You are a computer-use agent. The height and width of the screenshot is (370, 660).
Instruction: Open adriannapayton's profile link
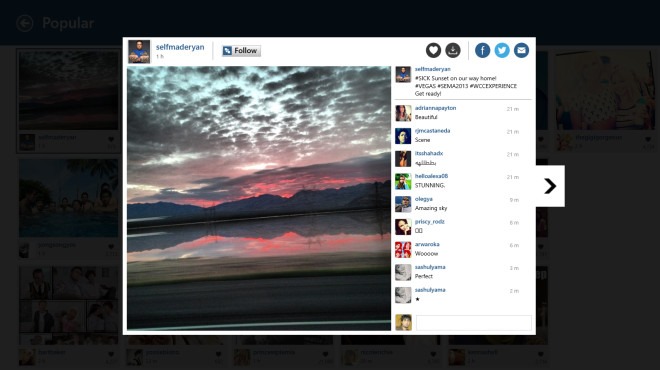tap(435, 108)
